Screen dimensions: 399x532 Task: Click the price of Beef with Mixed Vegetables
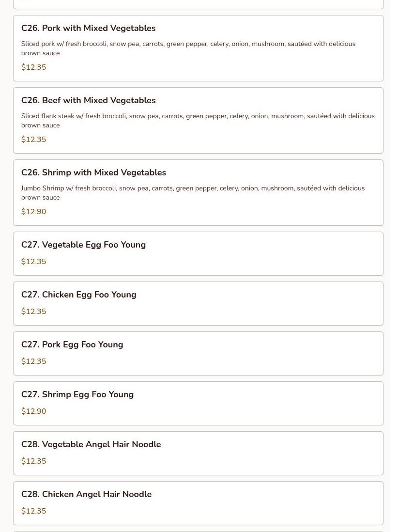(x=34, y=140)
